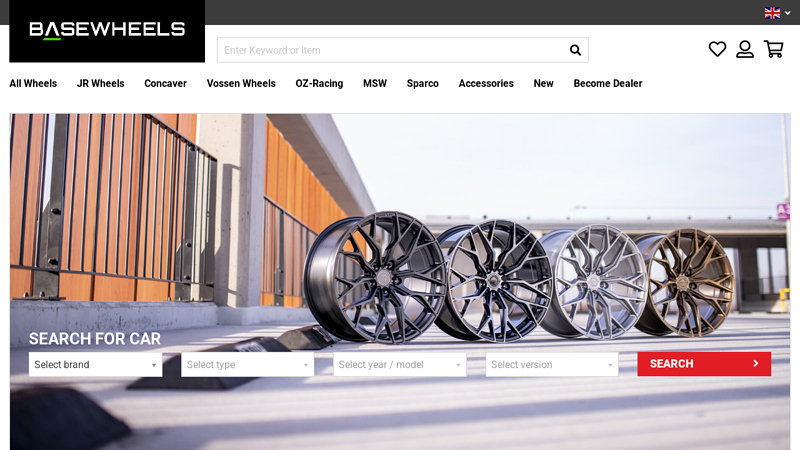Open the JR Wheels menu

101,83
